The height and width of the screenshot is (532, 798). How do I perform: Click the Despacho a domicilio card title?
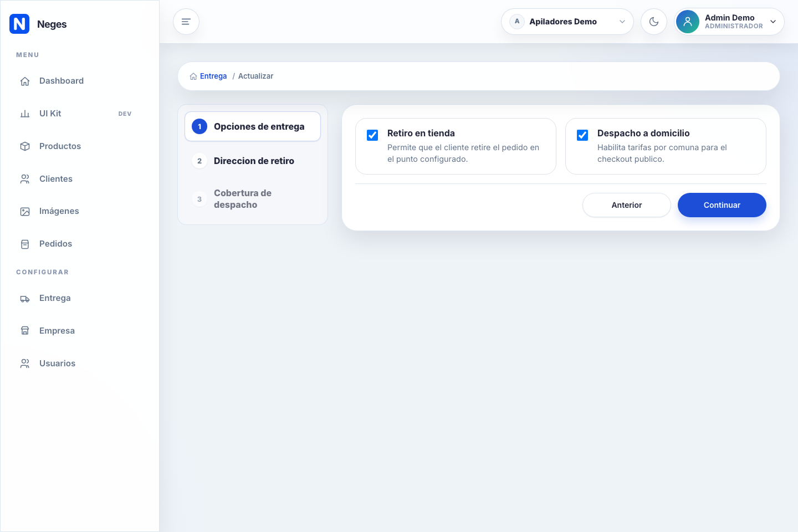[x=643, y=134]
